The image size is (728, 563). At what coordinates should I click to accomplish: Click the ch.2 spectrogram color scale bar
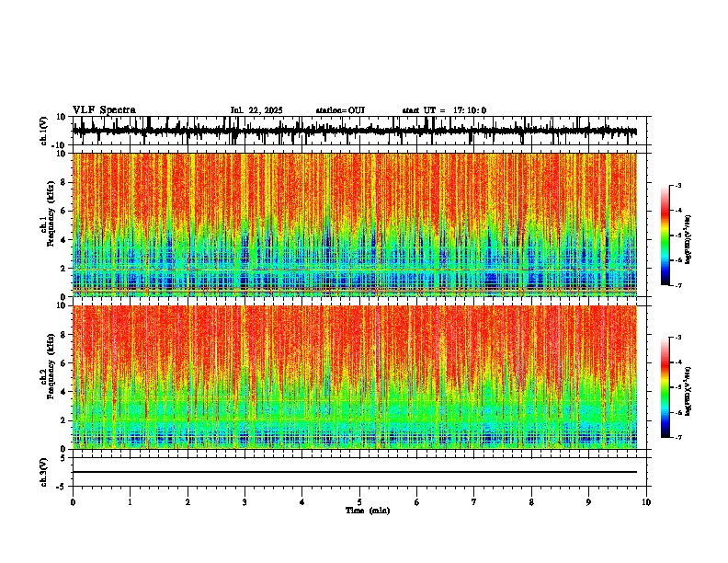(665, 387)
